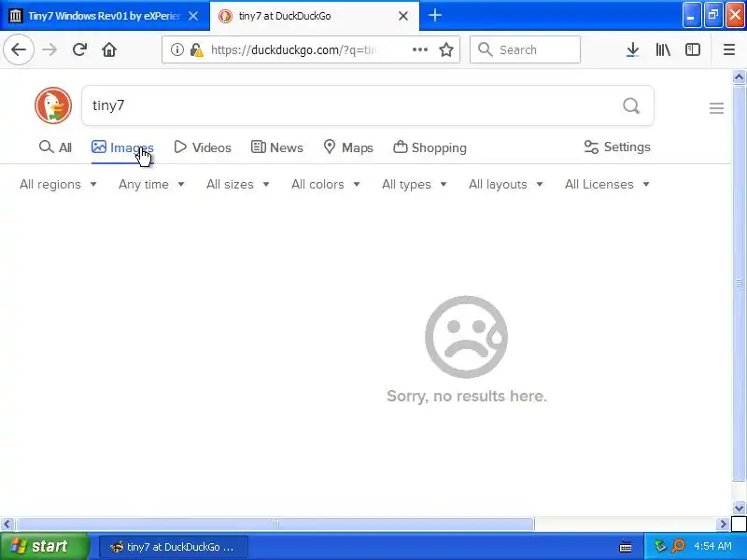Select the Images results tab

click(x=122, y=147)
